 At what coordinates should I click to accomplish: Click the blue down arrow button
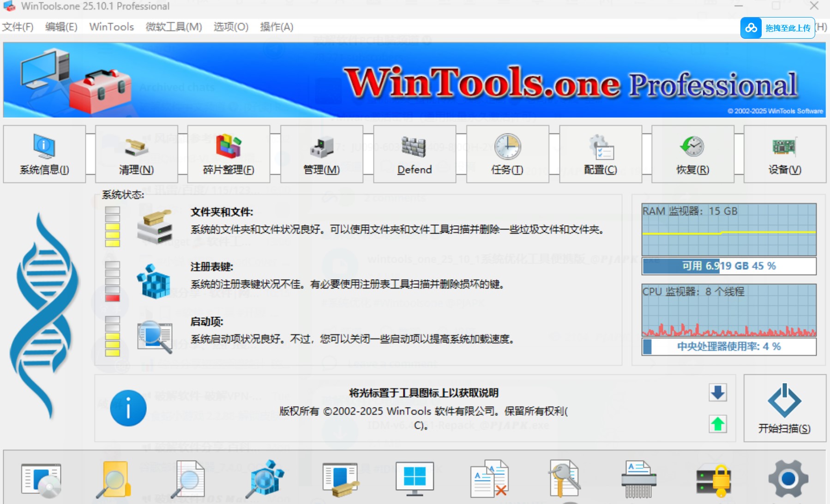(717, 393)
